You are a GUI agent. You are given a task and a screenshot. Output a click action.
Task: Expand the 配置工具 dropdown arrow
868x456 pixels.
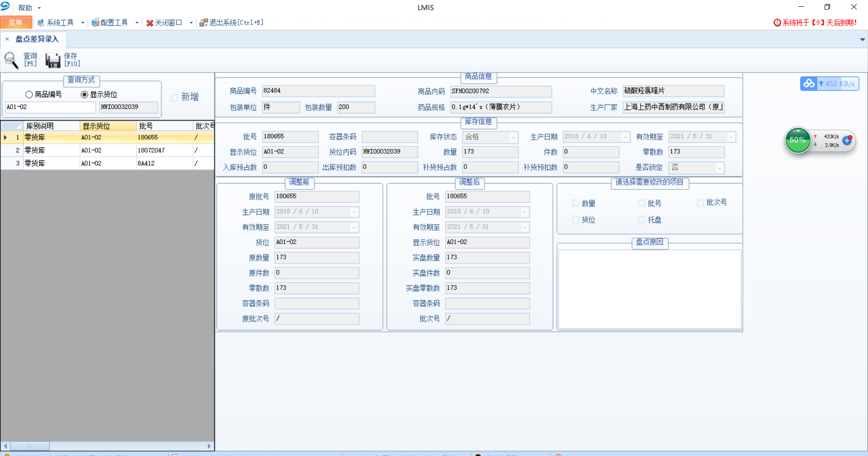click(x=137, y=23)
